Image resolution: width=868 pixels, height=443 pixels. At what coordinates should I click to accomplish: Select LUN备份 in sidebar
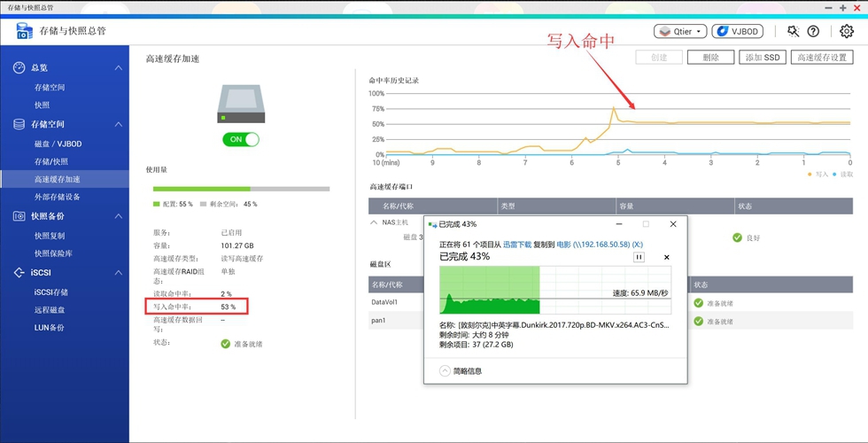[x=50, y=328]
